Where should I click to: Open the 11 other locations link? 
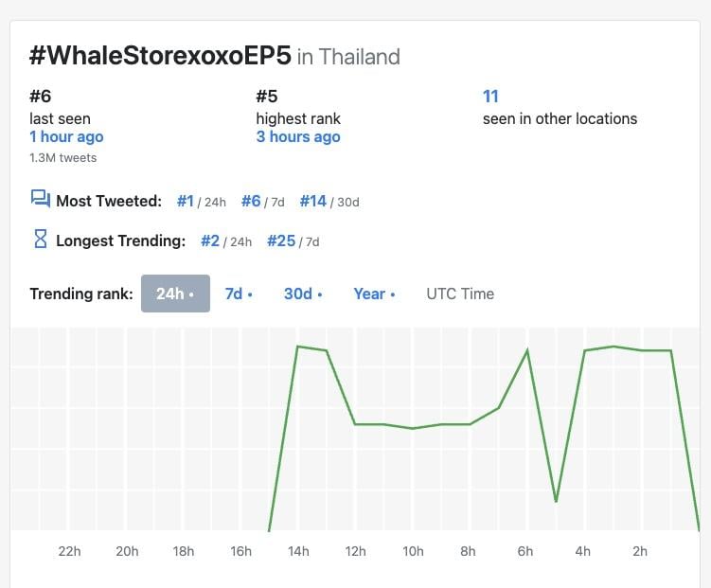pyautogui.click(x=490, y=97)
